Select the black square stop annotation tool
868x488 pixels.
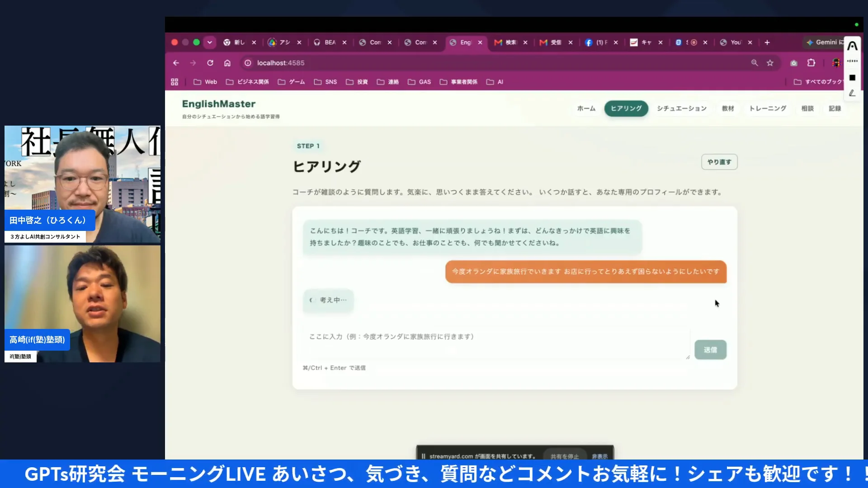coord(852,78)
